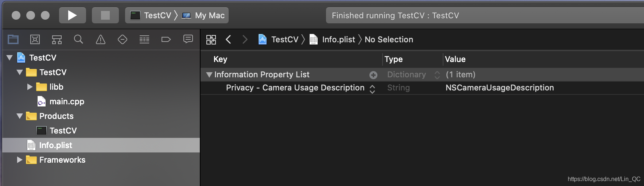Expand the libb folder
This screenshot has height=186, width=644.
pyautogui.click(x=30, y=87)
